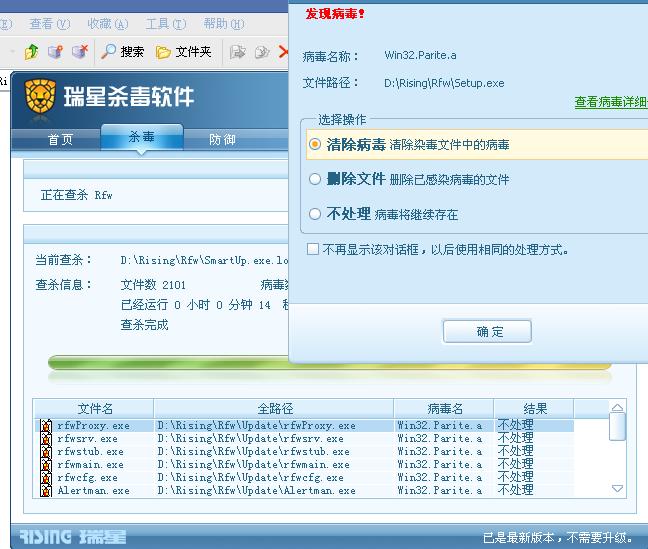The image size is (648, 549).
Task: Click virus icon beside rfwsrv.exe row
Action: 46,439
